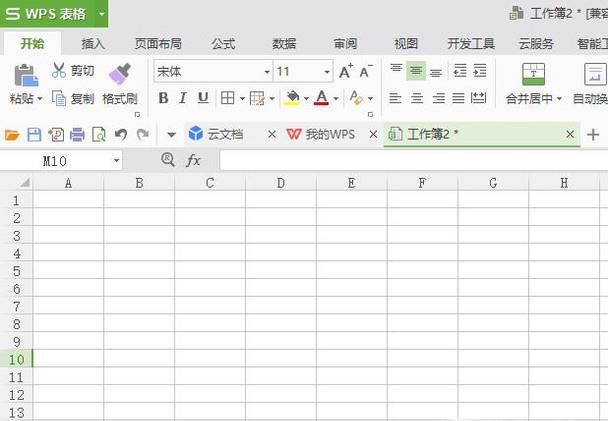This screenshot has width=608, height=421.
Task: Switch to the Insert (插入) ribbon tab
Action: pos(93,44)
